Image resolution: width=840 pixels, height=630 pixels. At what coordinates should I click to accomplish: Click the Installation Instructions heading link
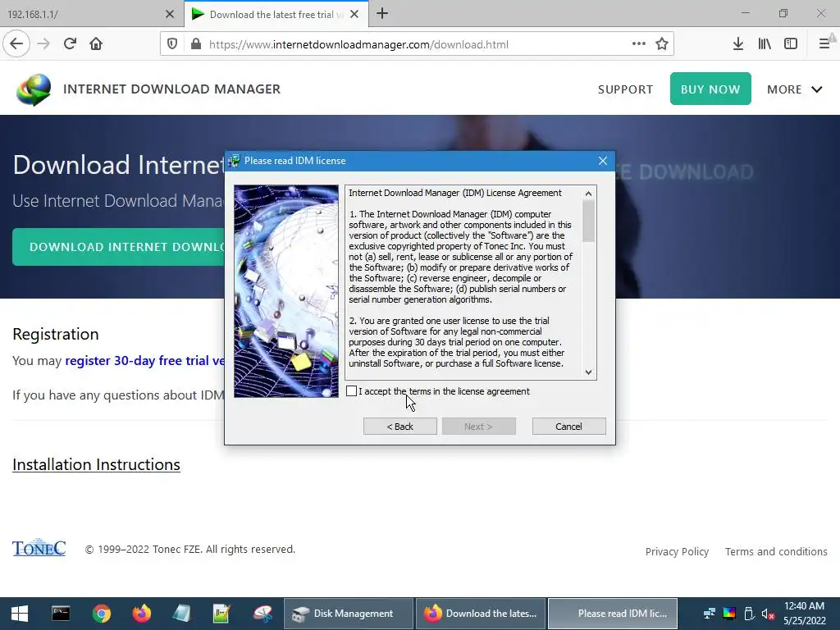click(x=97, y=464)
